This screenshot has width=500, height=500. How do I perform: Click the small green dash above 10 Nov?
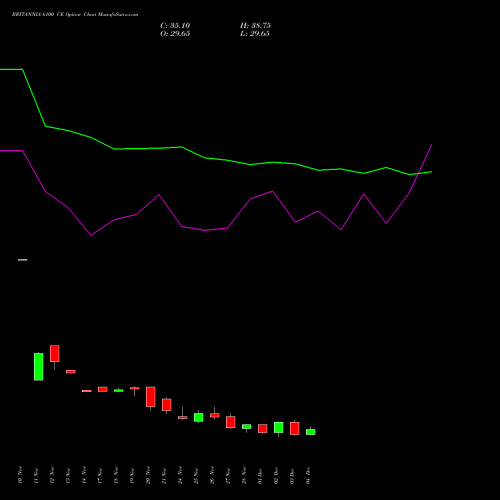(x=23, y=260)
